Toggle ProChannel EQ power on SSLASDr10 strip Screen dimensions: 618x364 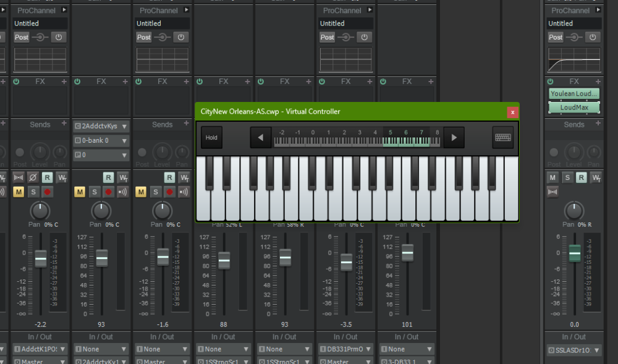pyautogui.click(x=593, y=37)
